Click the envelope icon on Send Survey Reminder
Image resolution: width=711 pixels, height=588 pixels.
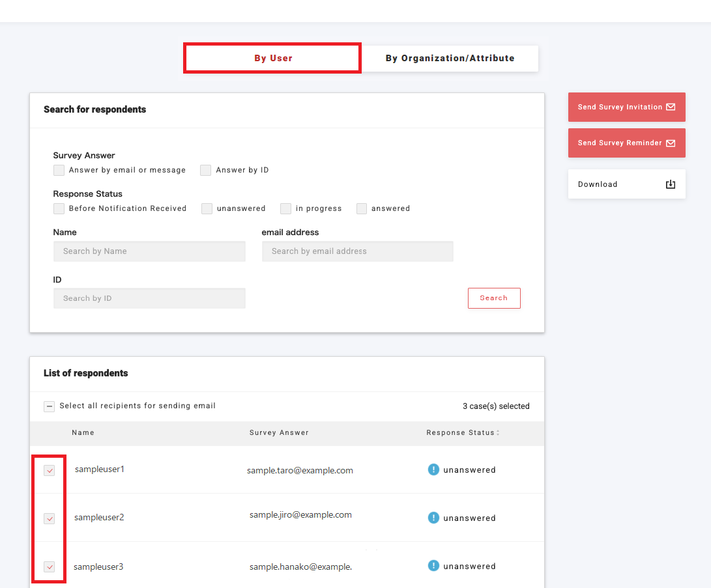tap(670, 143)
